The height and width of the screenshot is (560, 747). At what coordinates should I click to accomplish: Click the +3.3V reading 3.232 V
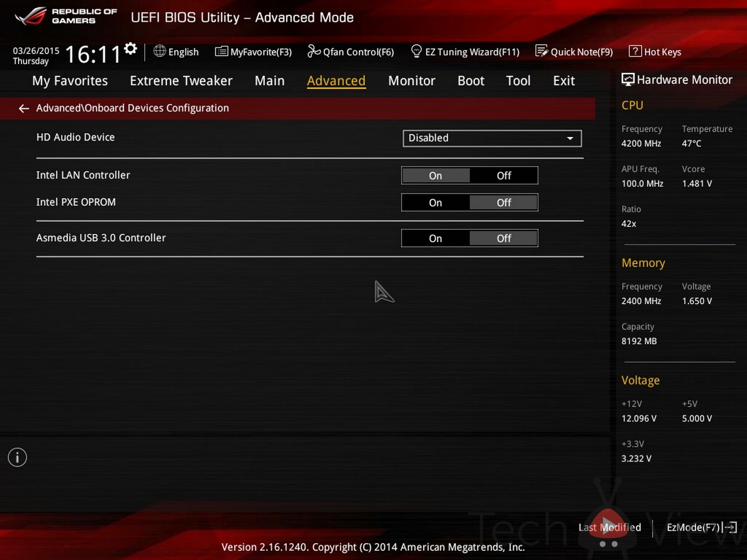click(637, 459)
